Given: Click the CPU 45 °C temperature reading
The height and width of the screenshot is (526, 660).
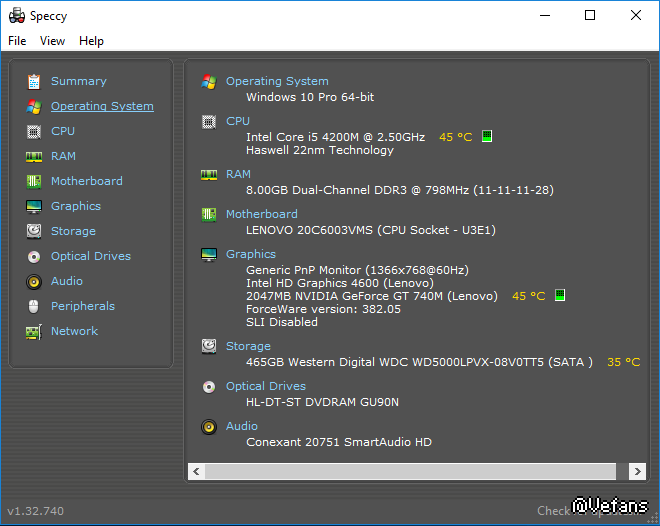Looking at the screenshot, I should pos(456,137).
